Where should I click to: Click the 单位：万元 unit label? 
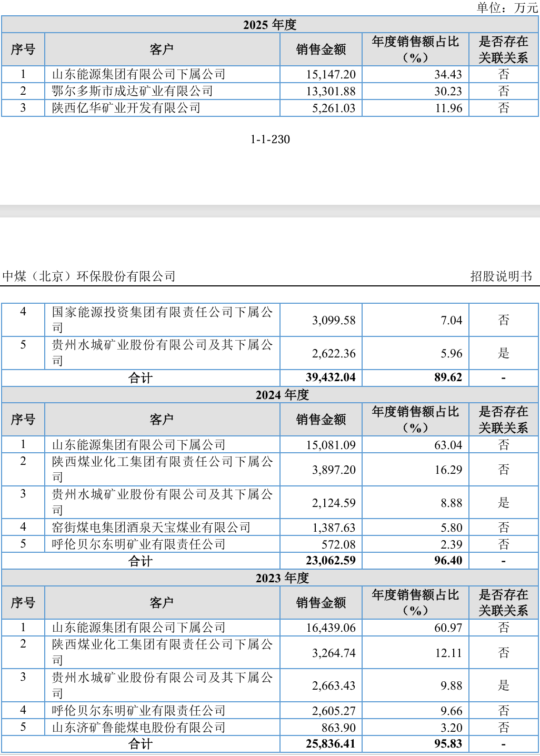(507, 7)
